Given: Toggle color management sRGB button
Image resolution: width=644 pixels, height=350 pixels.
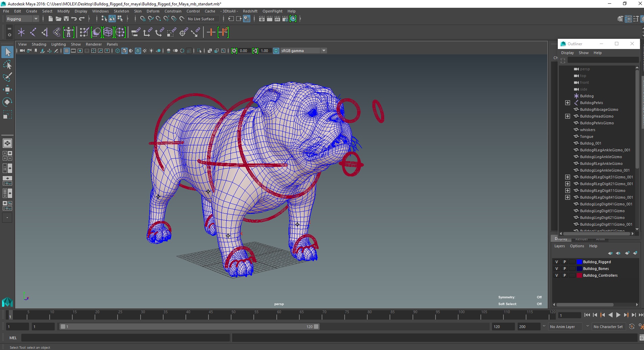Looking at the screenshot, I should (x=276, y=51).
